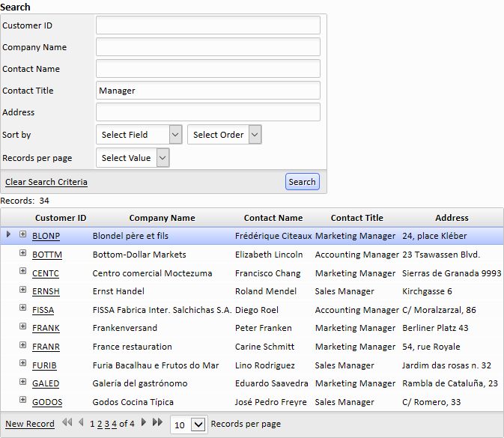Sort by the Company Name column header
Image resolution: width=504 pixels, height=438 pixels.
[162, 218]
